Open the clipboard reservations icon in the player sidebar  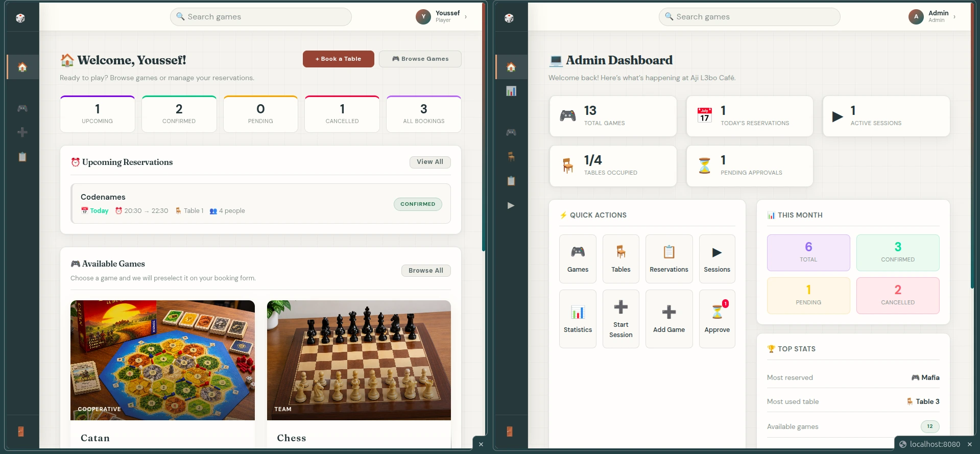click(x=22, y=157)
